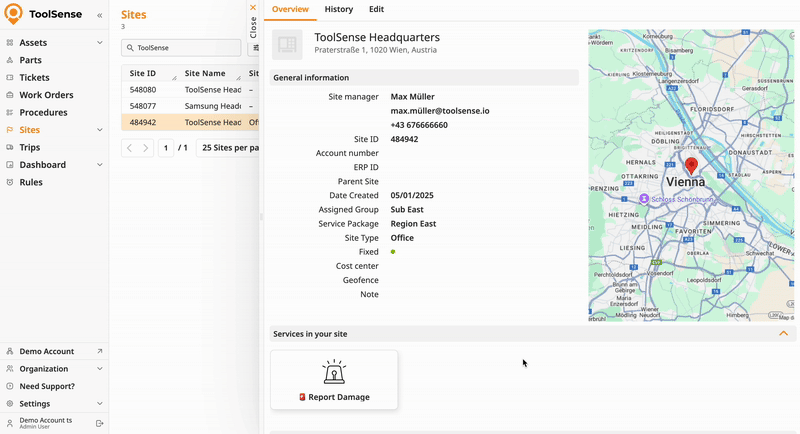Expand the Dashboard submenu
Screen dimensions: 800x434
point(100,165)
